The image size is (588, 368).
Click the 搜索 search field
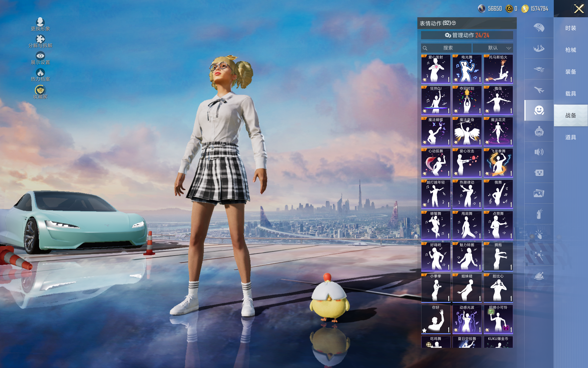(x=446, y=48)
